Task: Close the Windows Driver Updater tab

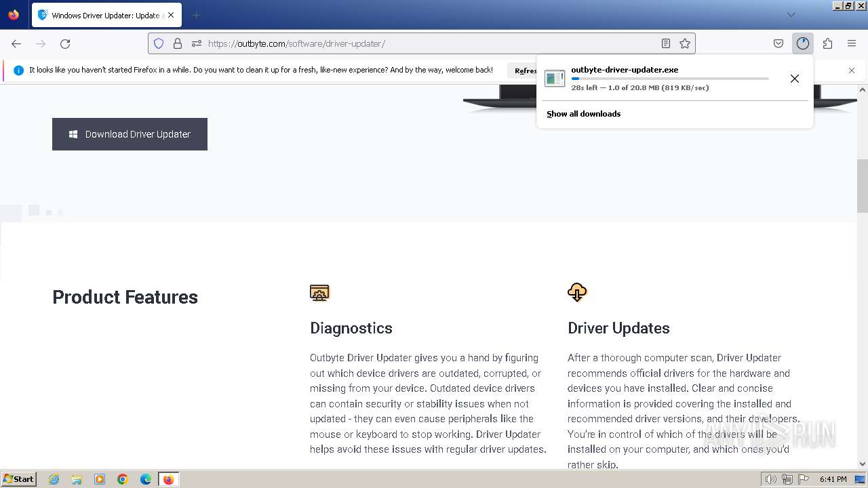Action: pyautogui.click(x=171, y=15)
